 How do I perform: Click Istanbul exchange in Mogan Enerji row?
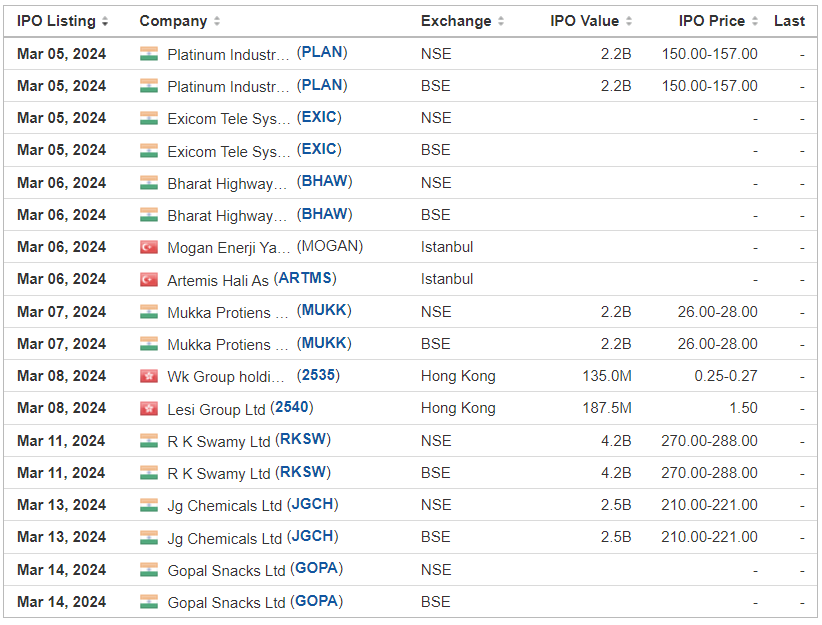coord(447,247)
